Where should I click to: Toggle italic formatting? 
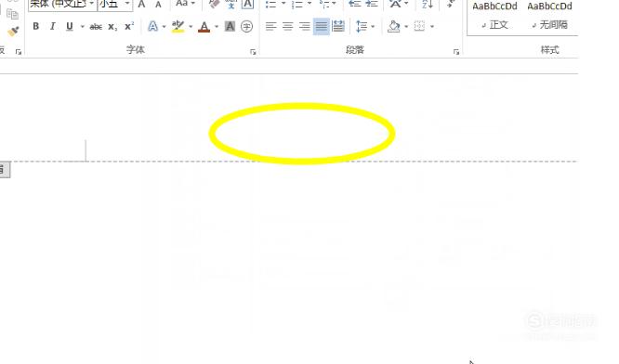point(52,26)
